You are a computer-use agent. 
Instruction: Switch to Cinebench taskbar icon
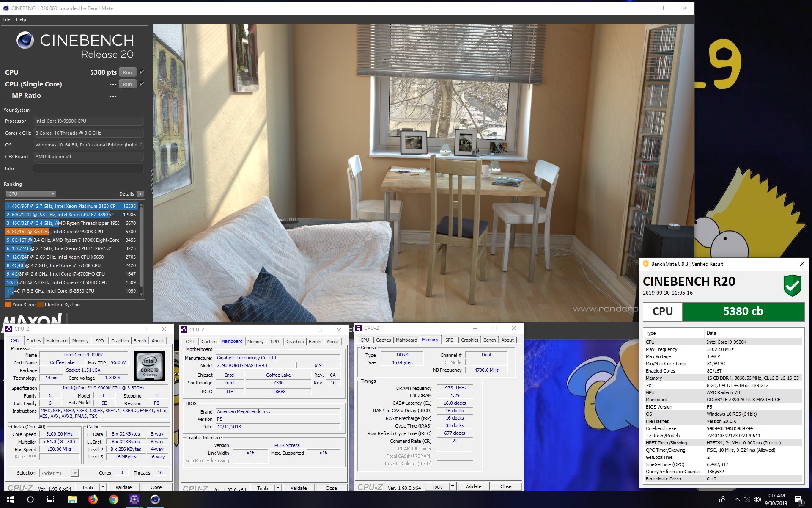click(x=155, y=500)
